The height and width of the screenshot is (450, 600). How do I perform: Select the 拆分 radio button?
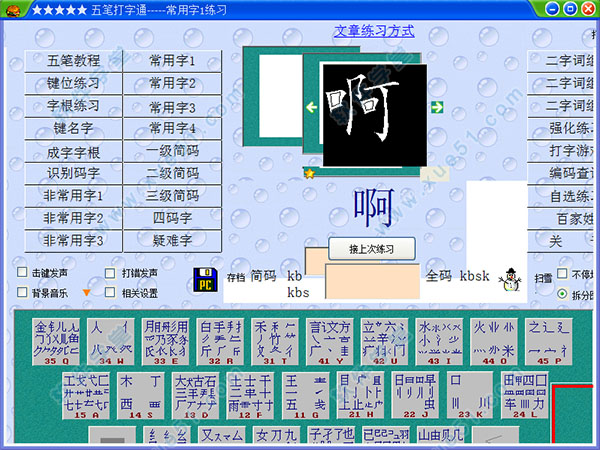click(x=562, y=294)
